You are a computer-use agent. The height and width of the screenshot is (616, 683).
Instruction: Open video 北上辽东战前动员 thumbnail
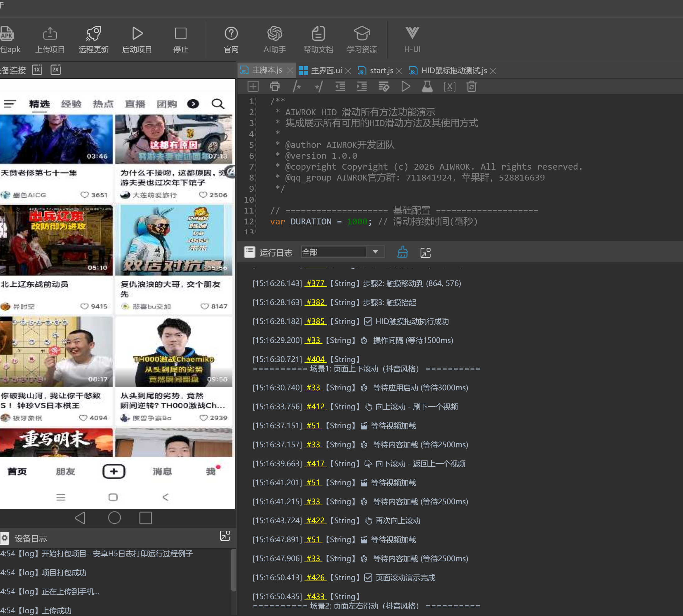(56, 240)
